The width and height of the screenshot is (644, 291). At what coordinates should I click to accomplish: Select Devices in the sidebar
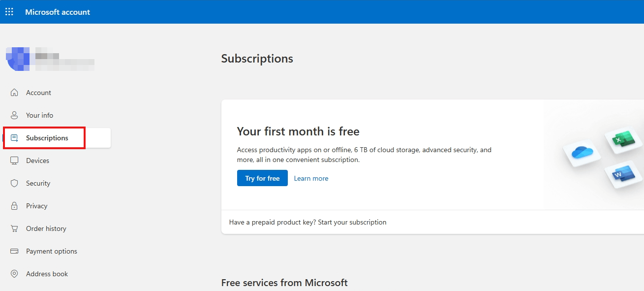37,161
